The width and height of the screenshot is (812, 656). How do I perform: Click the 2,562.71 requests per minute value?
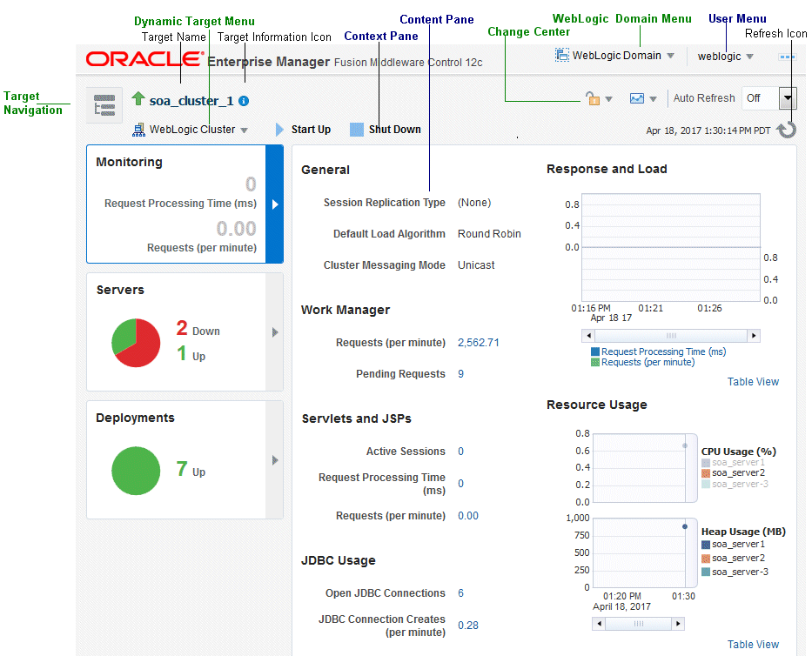pyautogui.click(x=479, y=343)
